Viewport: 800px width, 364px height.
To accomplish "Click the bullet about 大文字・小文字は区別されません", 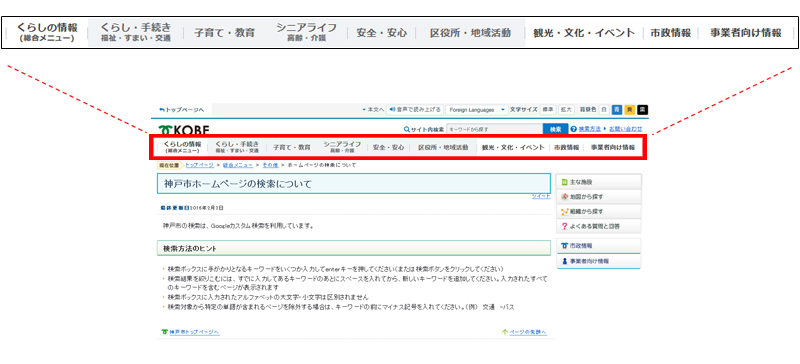I will [x=267, y=297].
